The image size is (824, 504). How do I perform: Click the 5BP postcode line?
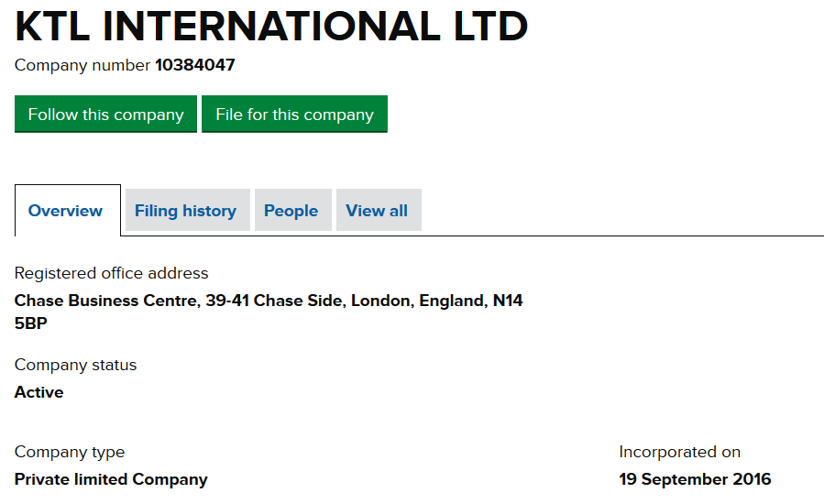pyautogui.click(x=31, y=323)
